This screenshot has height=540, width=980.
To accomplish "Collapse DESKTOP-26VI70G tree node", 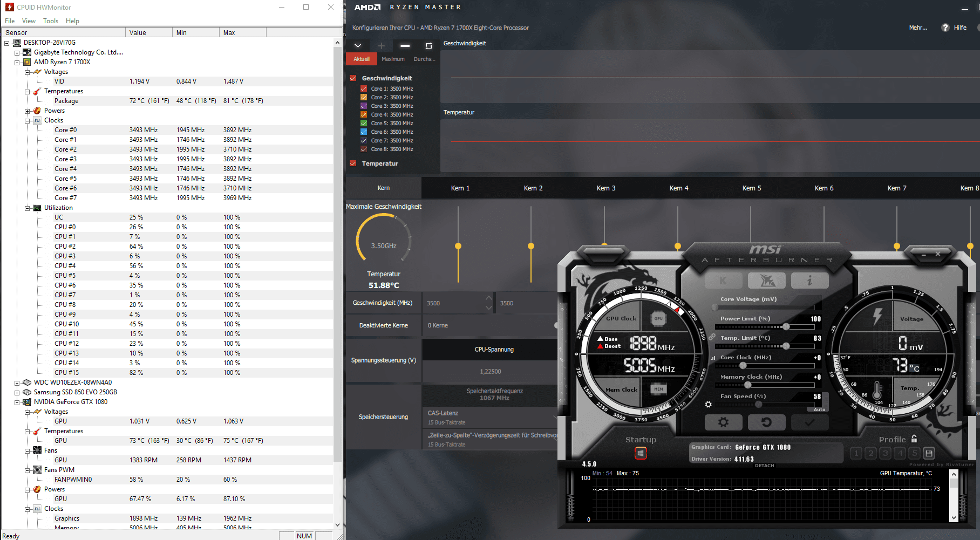I will pyautogui.click(x=7, y=43).
